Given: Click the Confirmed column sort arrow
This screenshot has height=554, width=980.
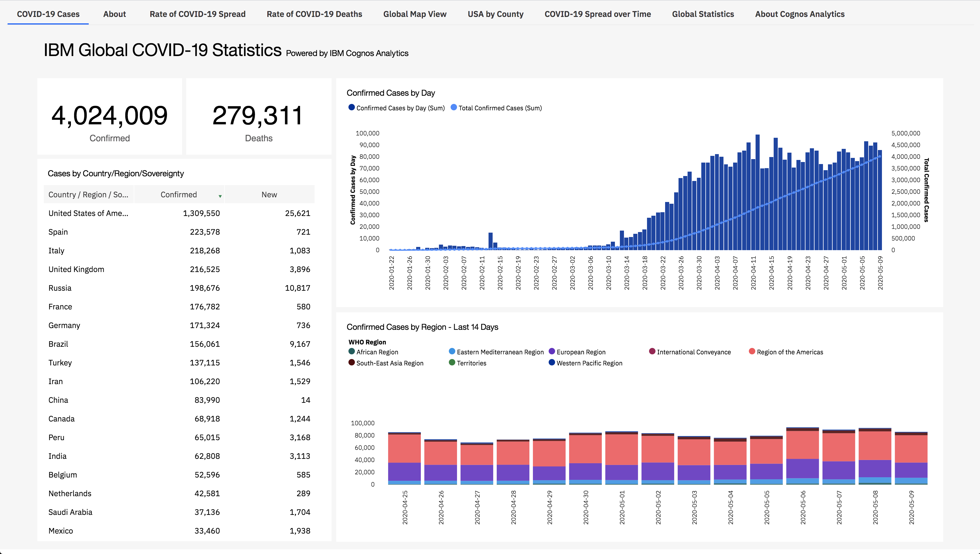Looking at the screenshot, I should pyautogui.click(x=220, y=196).
